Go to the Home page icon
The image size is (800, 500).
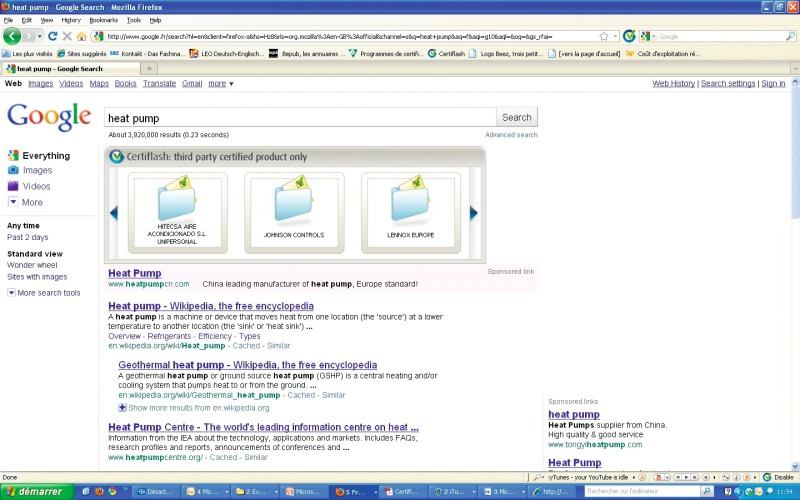pos(81,36)
